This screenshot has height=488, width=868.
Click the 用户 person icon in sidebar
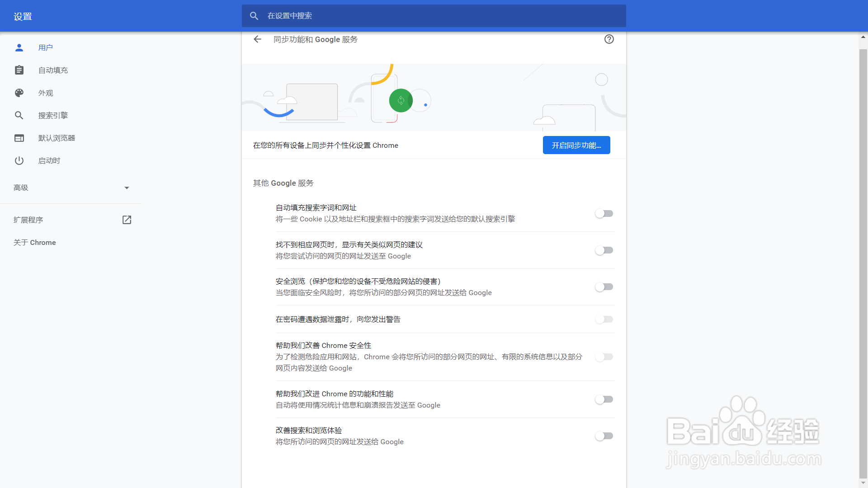pos(19,47)
